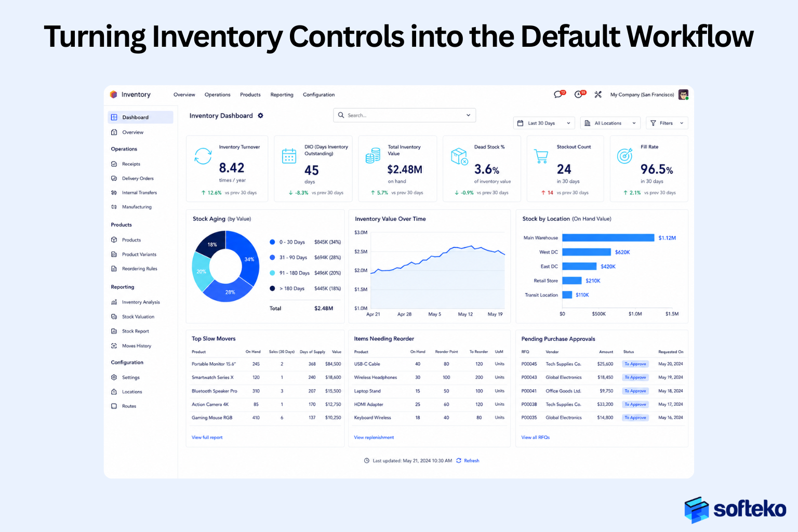Click the Portable Monitor 15.6" row

pyautogui.click(x=267, y=364)
